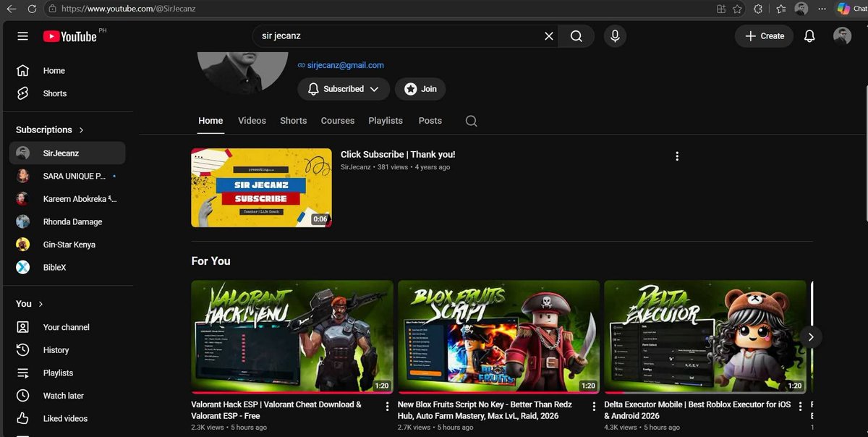Switch to the Courses channel tab
Image resolution: width=868 pixels, height=437 pixels.
[338, 121]
